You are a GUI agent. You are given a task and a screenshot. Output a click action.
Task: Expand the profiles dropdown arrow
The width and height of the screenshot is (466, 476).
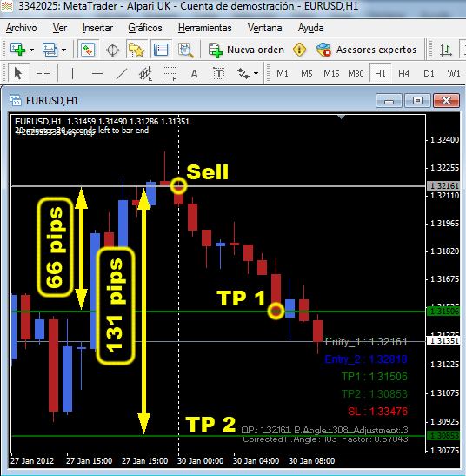(63, 50)
